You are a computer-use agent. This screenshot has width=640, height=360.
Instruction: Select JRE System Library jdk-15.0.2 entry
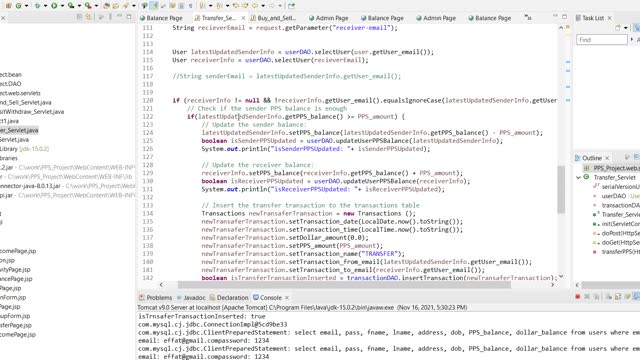(x=24, y=149)
